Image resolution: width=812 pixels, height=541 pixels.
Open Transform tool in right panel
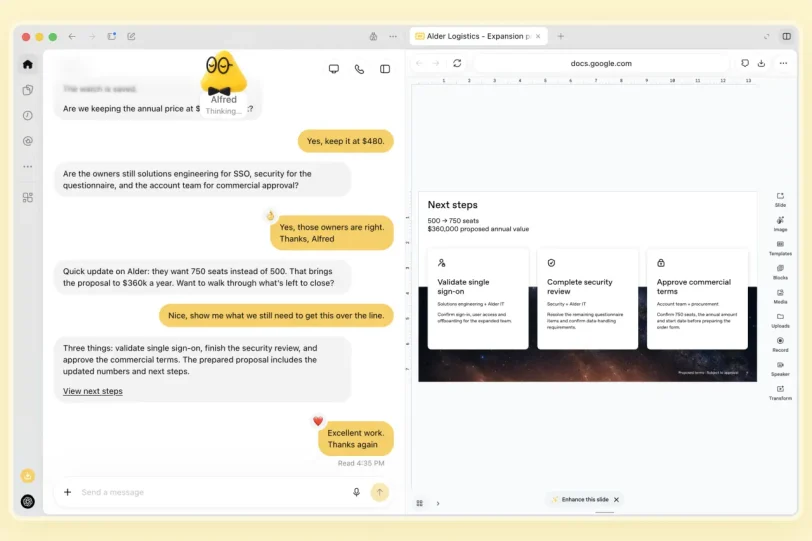pyautogui.click(x=780, y=393)
